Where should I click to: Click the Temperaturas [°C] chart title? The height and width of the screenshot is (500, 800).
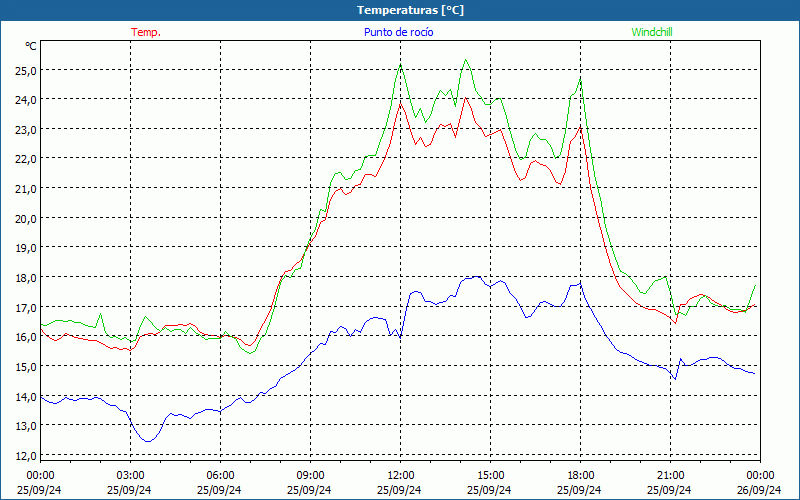pos(410,10)
